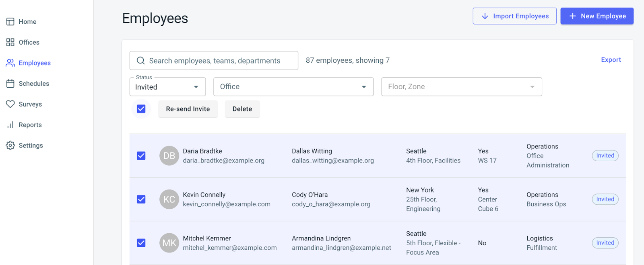Go to Employees in the sidebar
This screenshot has width=644, height=265.
[x=35, y=63]
